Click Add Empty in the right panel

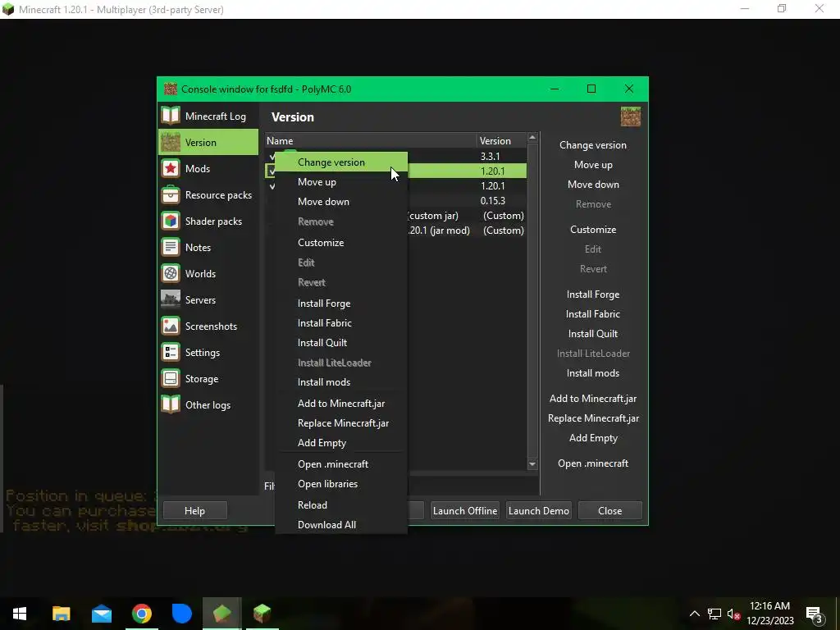pos(593,438)
